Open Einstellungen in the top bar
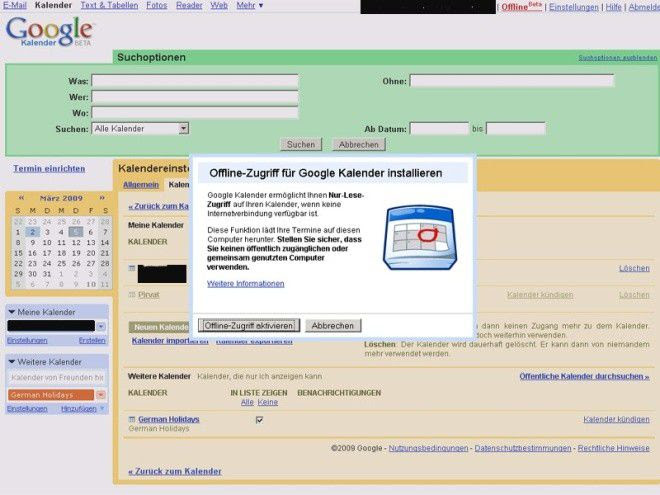This screenshot has width=660, height=495. [x=573, y=7]
